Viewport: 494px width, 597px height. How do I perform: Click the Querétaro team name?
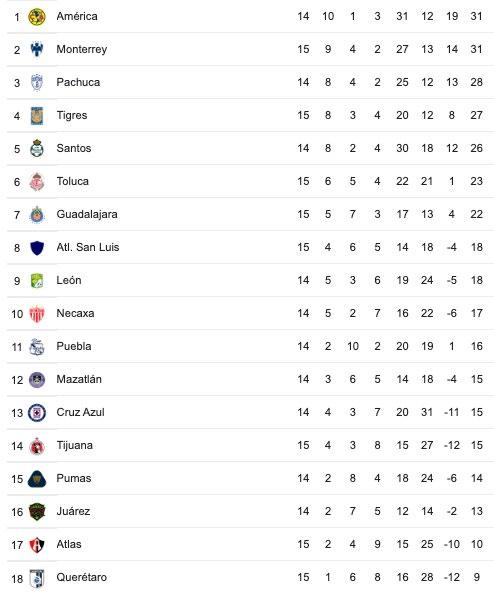tap(82, 577)
